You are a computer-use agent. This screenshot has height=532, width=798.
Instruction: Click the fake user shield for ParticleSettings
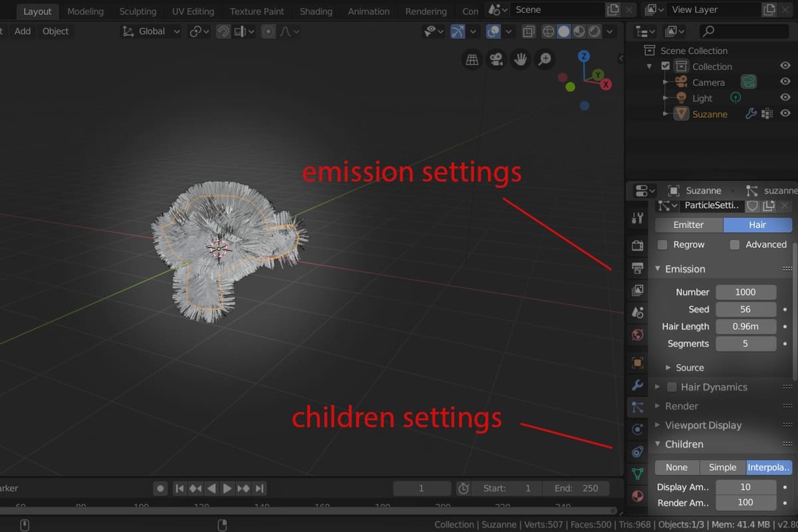[x=753, y=205]
